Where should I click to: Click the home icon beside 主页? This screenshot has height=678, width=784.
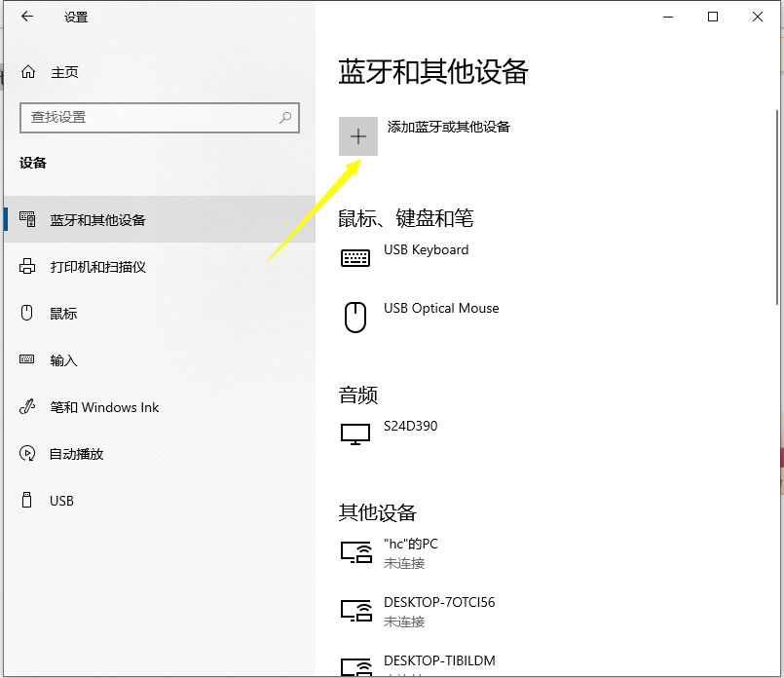tap(29, 70)
